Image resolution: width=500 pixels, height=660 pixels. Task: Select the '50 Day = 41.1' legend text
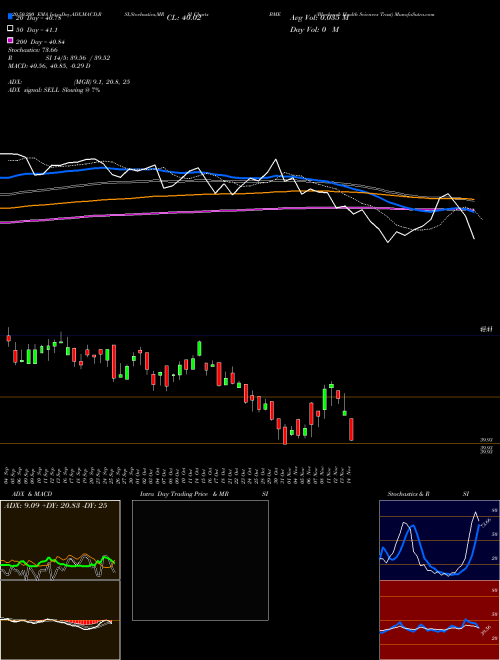click(x=37, y=30)
